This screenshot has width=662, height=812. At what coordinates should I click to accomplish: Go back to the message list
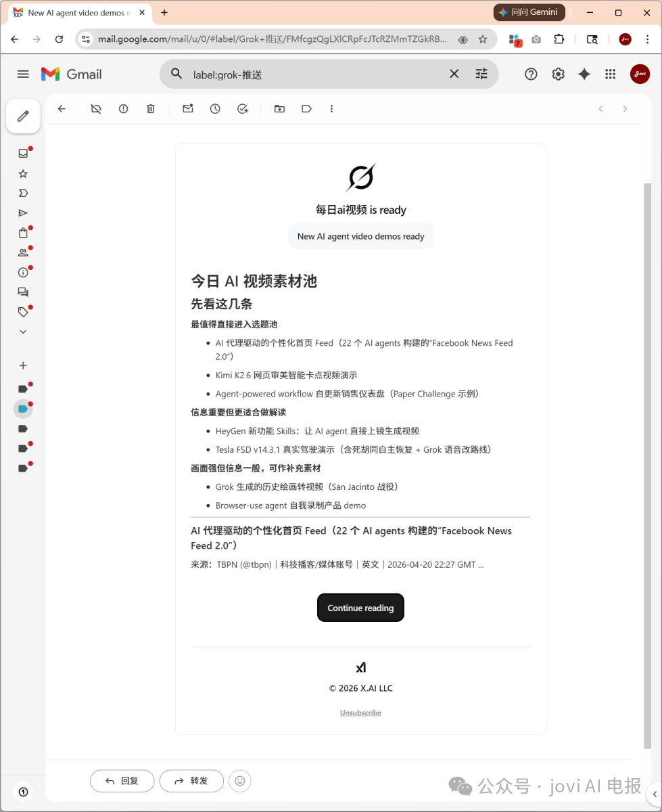(62, 109)
